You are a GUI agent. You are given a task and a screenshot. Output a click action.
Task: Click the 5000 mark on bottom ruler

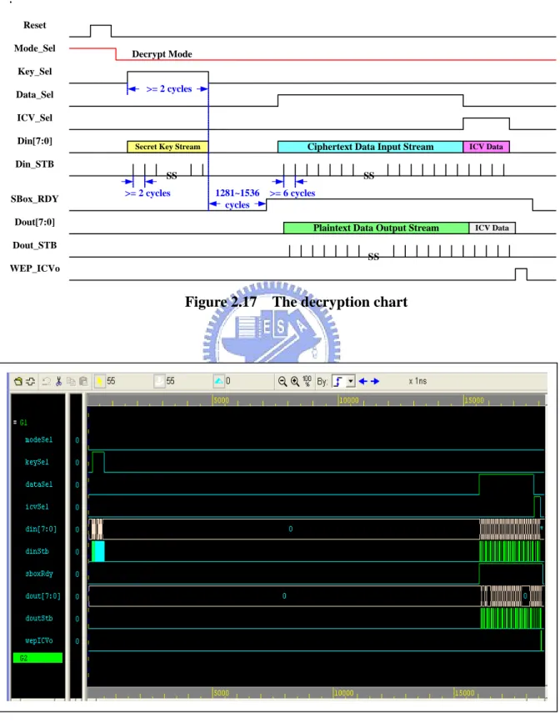tap(221, 693)
